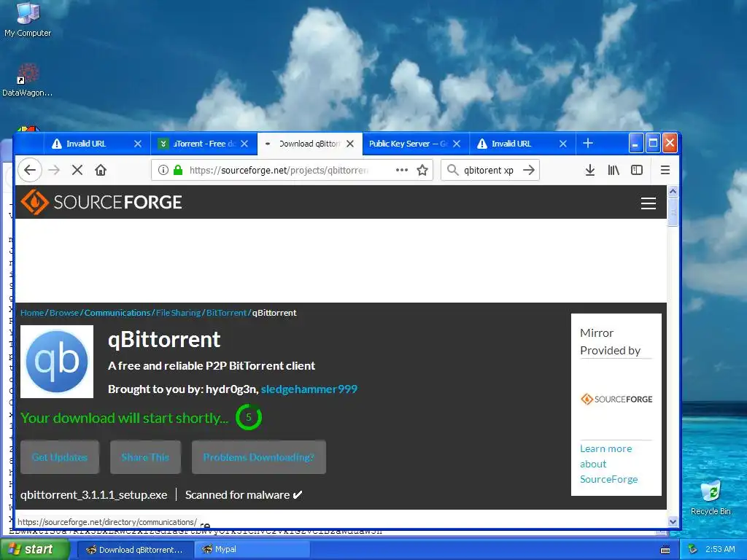Viewport: 747px width, 560px height.
Task: Open the SourceForge site hamburger menu
Action: (x=649, y=203)
